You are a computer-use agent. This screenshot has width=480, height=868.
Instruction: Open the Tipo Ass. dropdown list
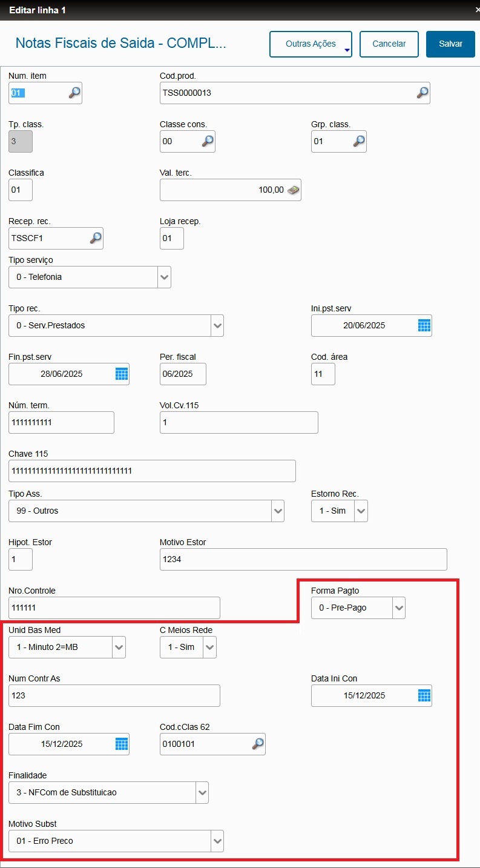point(277,511)
